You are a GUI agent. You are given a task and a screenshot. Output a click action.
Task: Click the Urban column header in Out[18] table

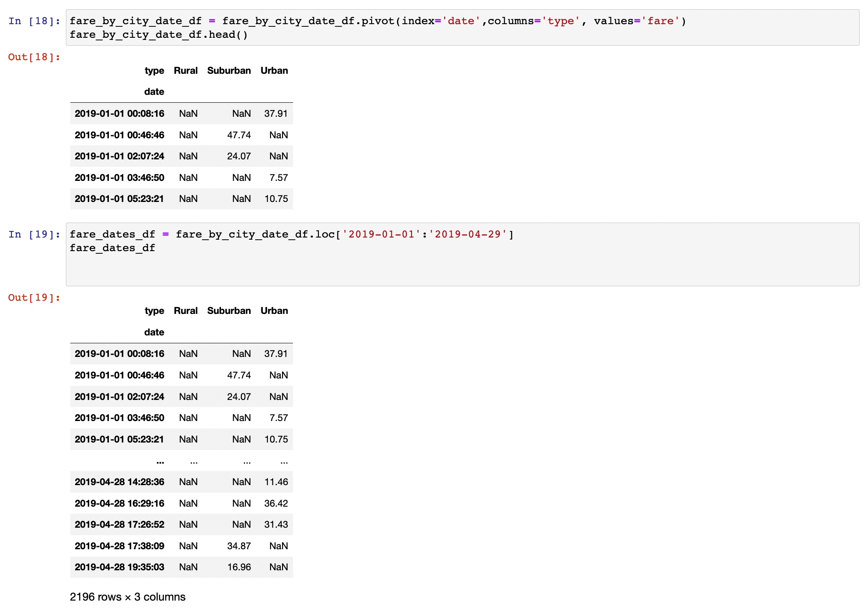274,70
